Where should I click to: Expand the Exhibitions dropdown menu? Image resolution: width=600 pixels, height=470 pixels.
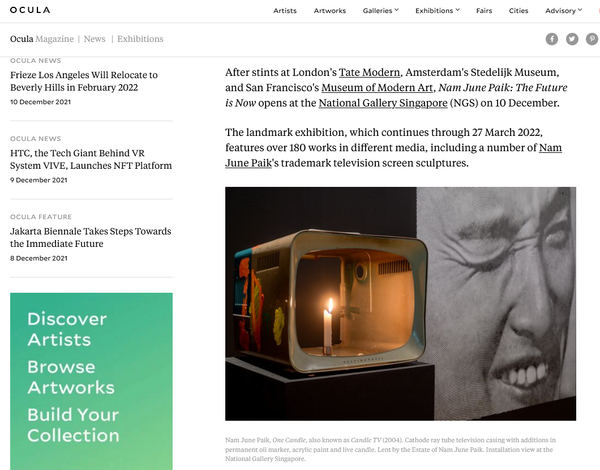pyautogui.click(x=437, y=11)
